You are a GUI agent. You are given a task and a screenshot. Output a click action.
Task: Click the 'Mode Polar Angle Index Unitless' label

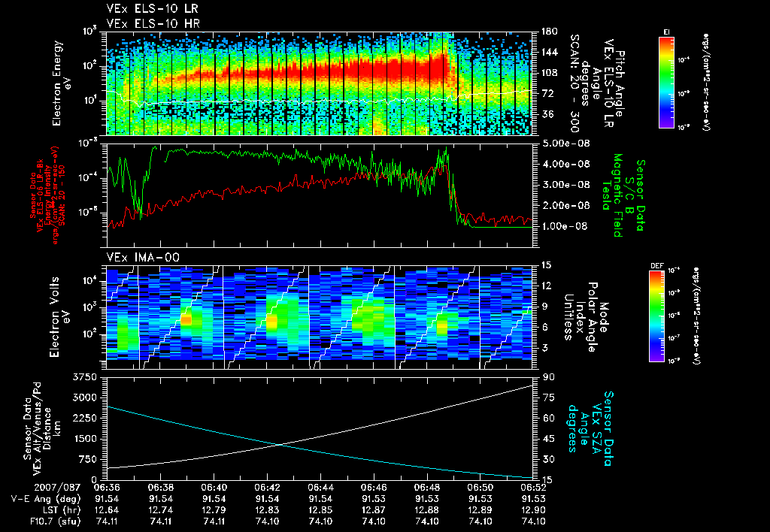tap(587, 317)
